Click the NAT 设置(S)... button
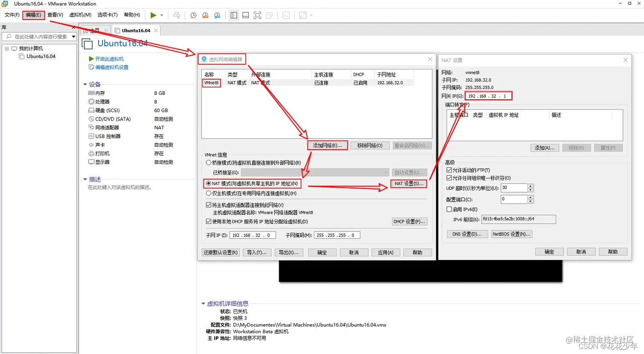This screenshot has width=644, height=354. pyautogui.click(x=409, y=184)
